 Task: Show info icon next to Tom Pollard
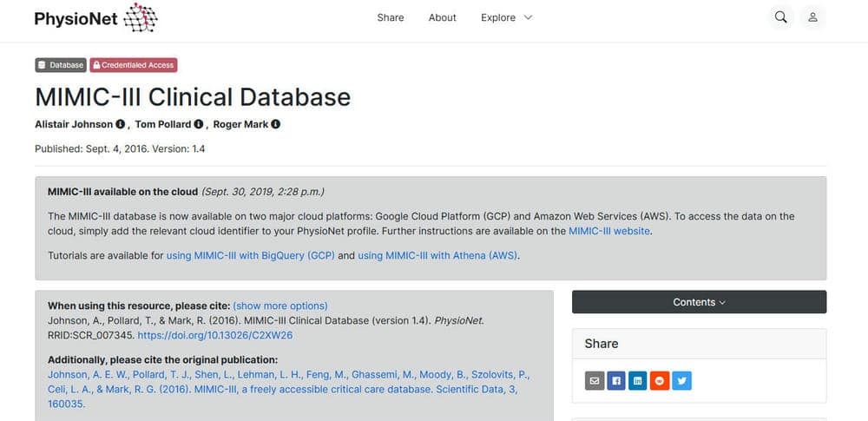point(199,124)
